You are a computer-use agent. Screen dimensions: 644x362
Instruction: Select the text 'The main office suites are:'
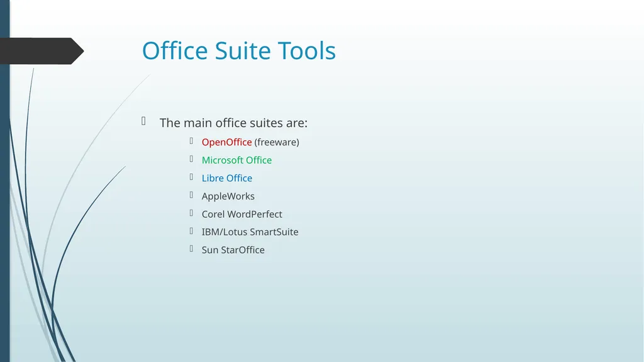coord(233,123)
